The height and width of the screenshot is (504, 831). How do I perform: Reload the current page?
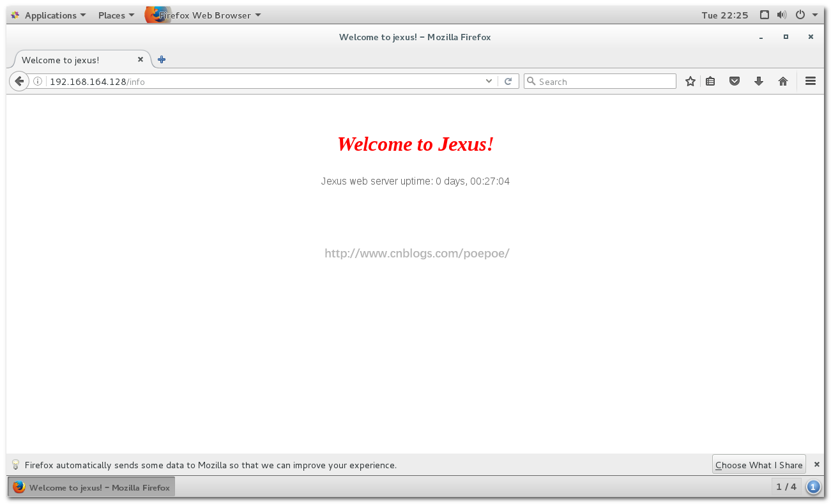tap(508, 81)
